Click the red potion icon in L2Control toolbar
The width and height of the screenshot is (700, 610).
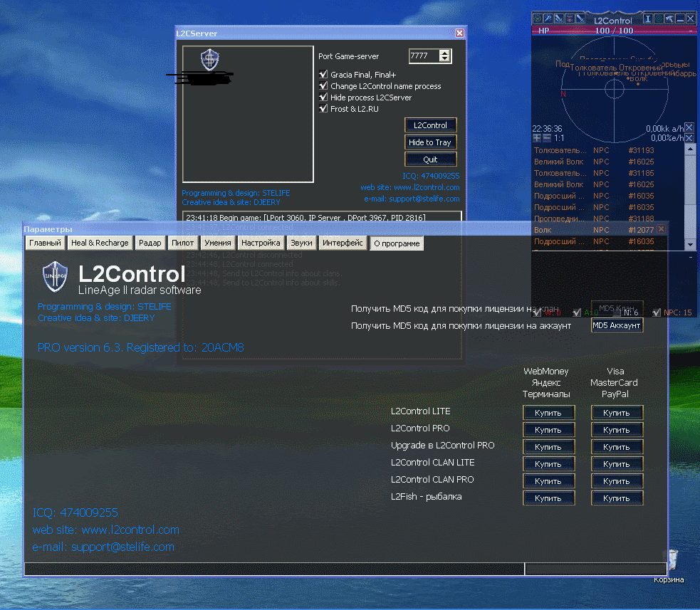click(x=570, y=19)
